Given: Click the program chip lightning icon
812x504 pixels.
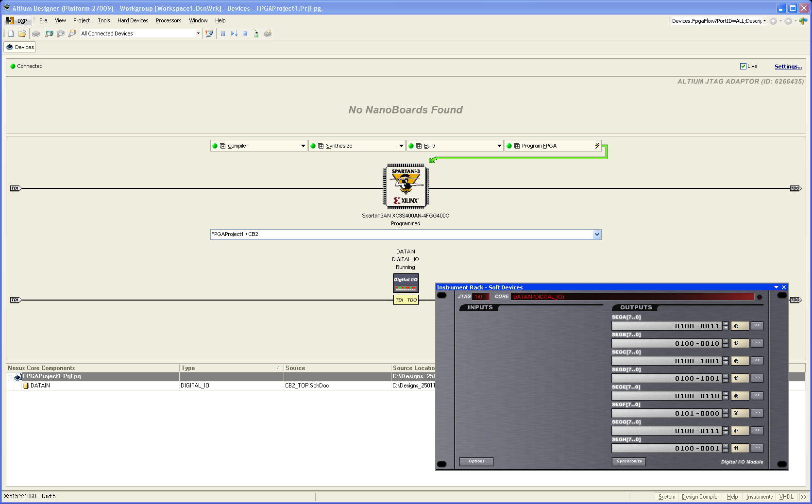Looking at the screenshot, I should click(268, 34).
